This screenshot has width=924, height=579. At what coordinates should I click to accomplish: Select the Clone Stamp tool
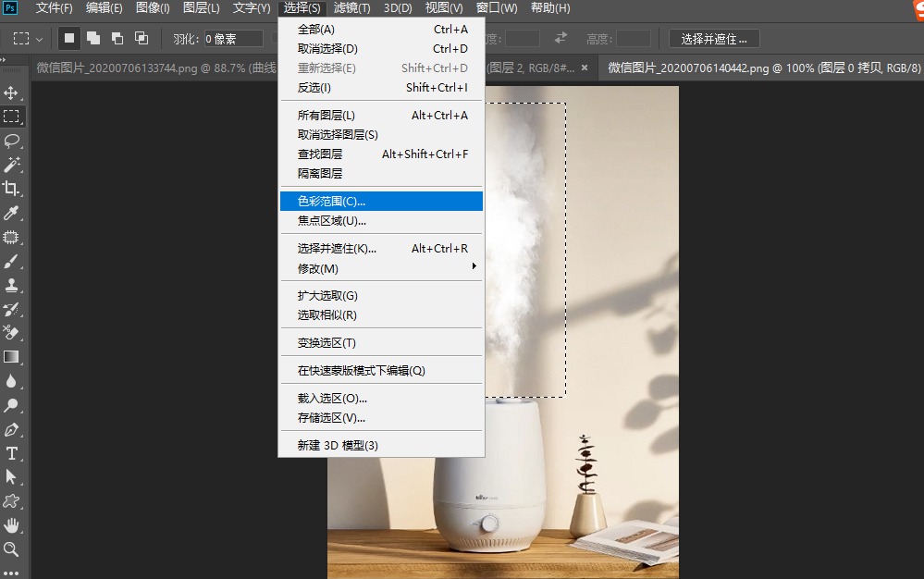coord(12,285)
